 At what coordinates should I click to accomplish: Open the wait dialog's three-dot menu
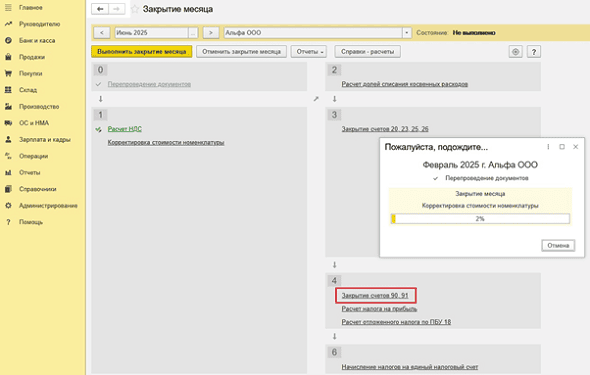point(548,147)
